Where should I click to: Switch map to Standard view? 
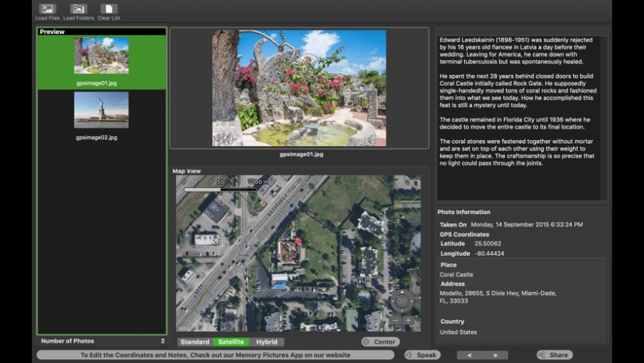[195, 342]
